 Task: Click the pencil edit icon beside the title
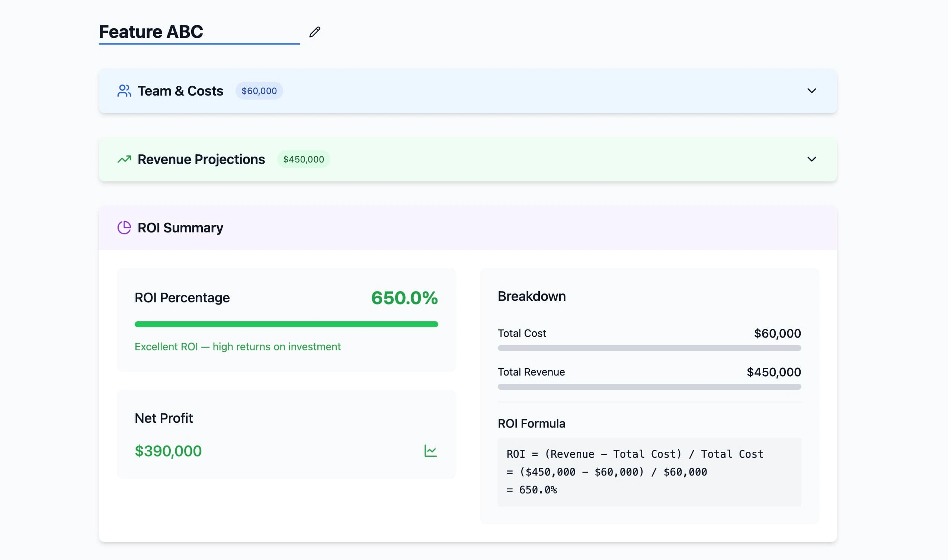[x=314, y=32]
